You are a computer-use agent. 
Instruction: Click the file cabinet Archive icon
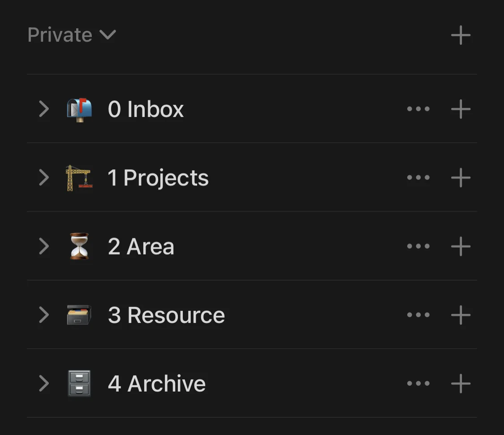point(79,383)
